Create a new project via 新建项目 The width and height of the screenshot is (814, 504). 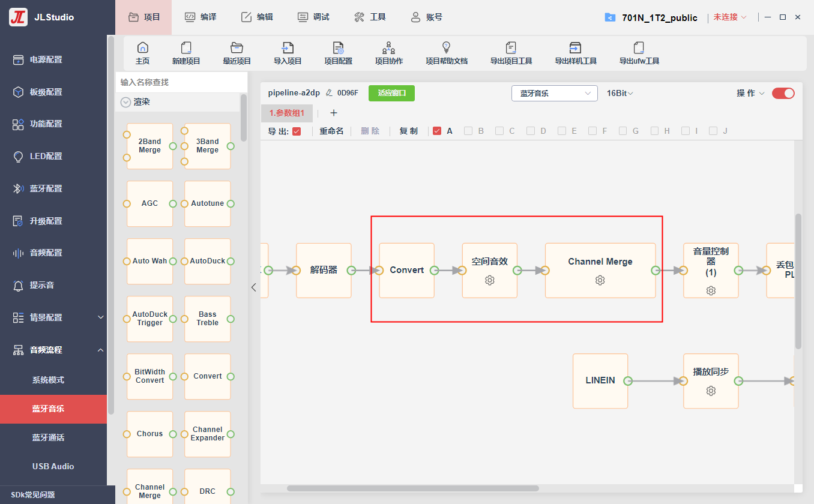click(x=186, y=53)
